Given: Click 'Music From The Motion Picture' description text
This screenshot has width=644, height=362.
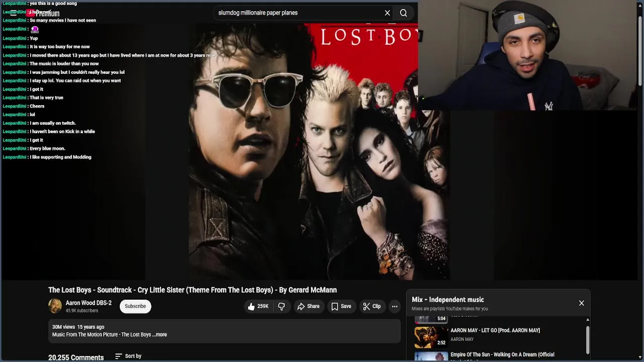Looking at the screenshot, I should [x=102, y=334].
